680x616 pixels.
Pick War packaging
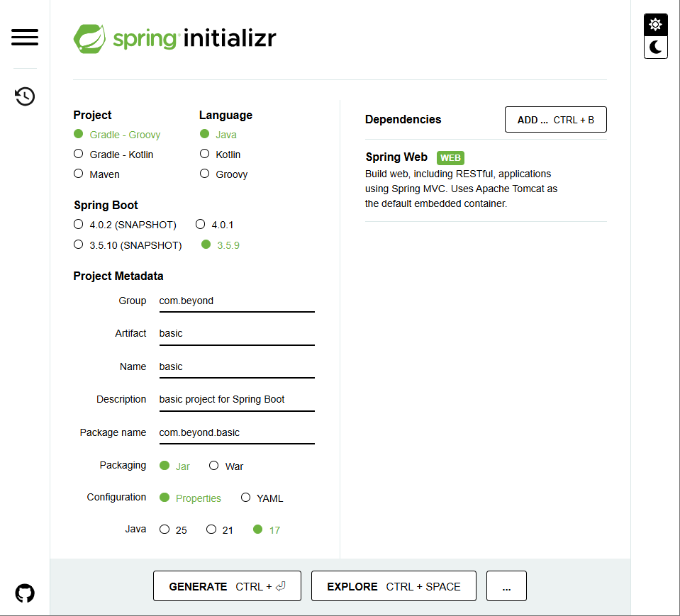226,466
